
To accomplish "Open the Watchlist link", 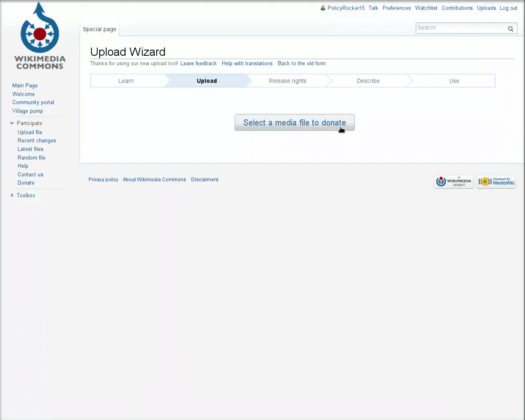I will [x=426, y=8].
